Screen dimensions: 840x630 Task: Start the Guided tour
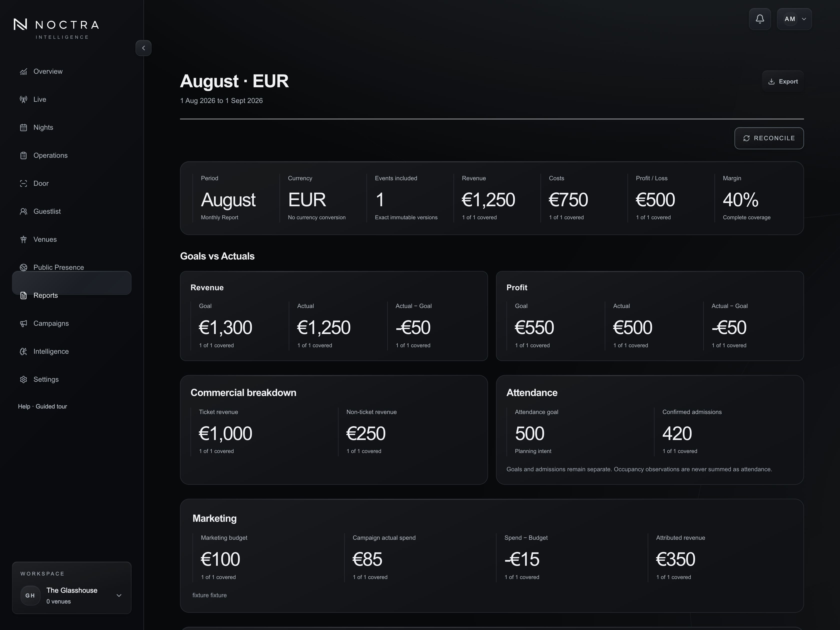click(51, 406)
